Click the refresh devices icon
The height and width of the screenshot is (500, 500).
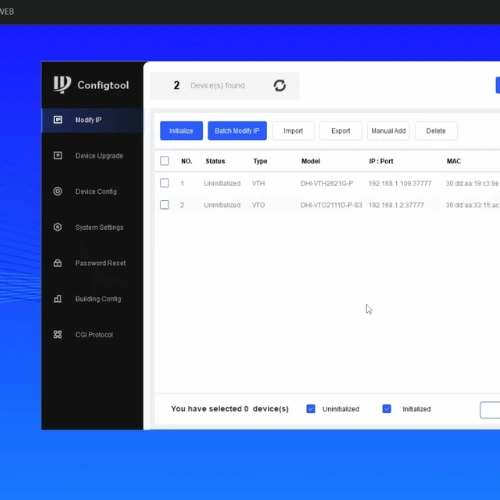click(280, 86)
